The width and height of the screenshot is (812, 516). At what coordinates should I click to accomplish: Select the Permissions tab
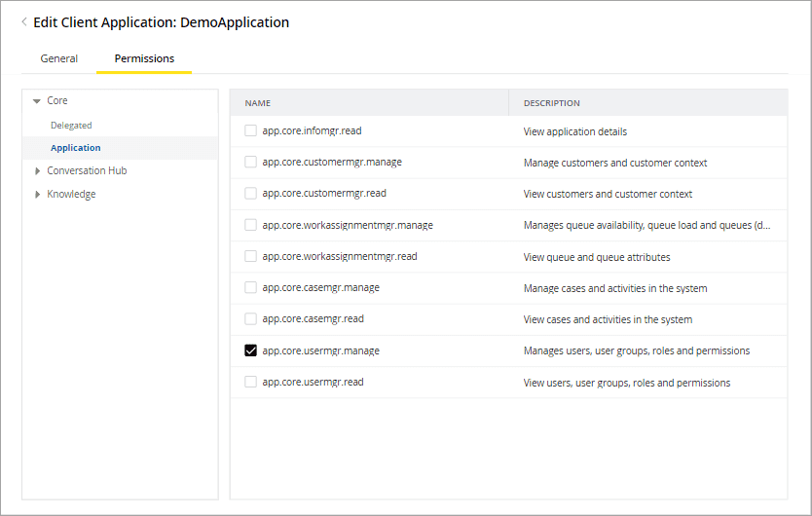pyautogui.click(x=144, y=58)
